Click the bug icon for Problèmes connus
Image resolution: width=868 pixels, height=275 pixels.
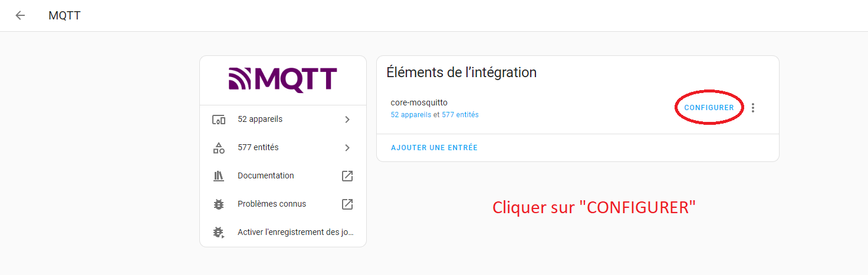coord(219,204)
